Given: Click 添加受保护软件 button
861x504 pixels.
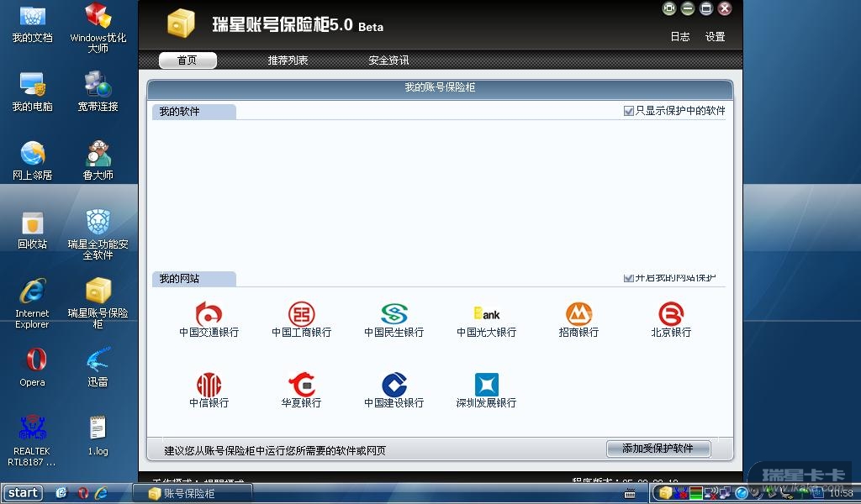Looking at the screenshot, I should 658,449.
